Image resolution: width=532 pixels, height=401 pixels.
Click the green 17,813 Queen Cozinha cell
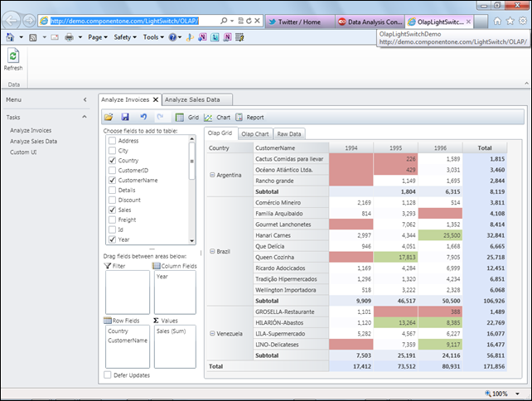[395, 257]
